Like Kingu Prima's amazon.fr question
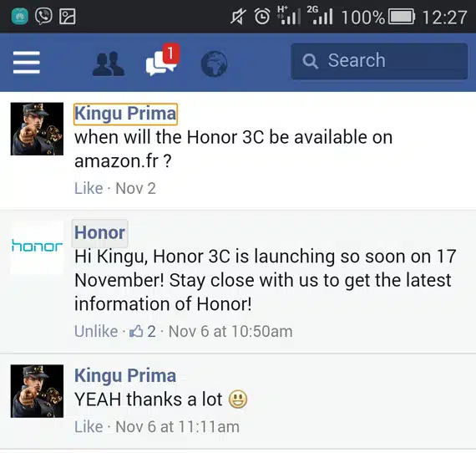Screen dimensions: 476x453 89,188
